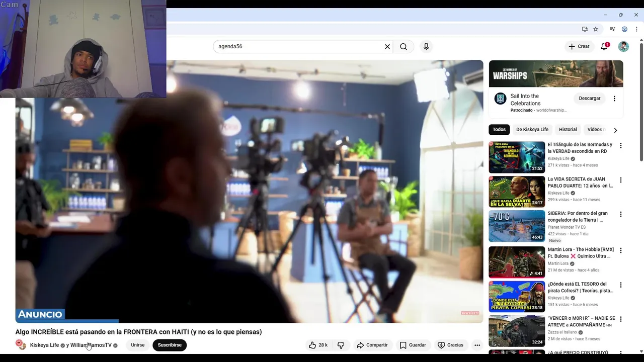The width and height of the screenshot is (644, 362).
Task: Open VENCER o M0R1R video title
Action: [581, 322]
